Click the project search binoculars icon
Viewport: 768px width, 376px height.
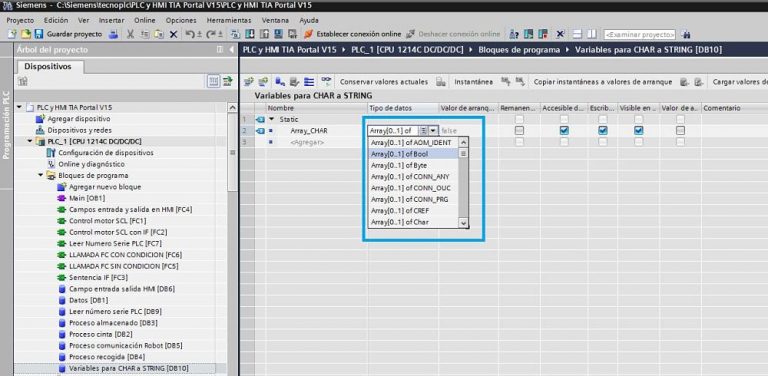coord(686,34)
